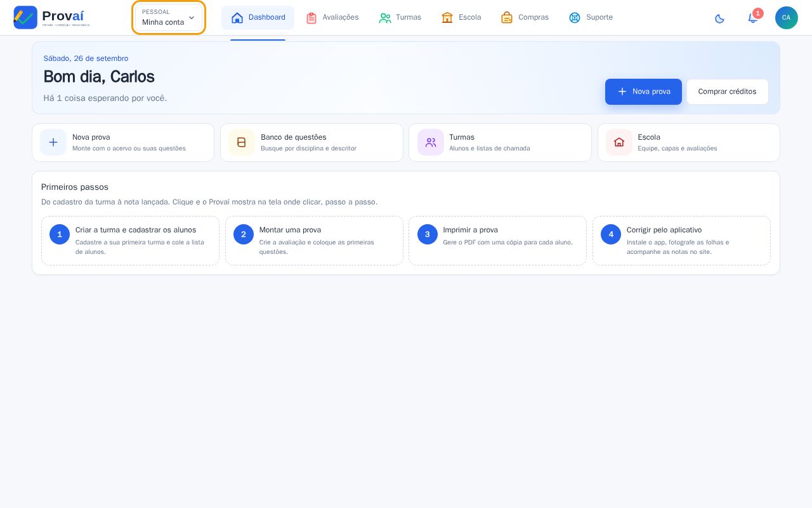The height and width of the screenshot is (508, 812).
Task: Switch to the Turmas tab
Action: [x=400, y=18]
